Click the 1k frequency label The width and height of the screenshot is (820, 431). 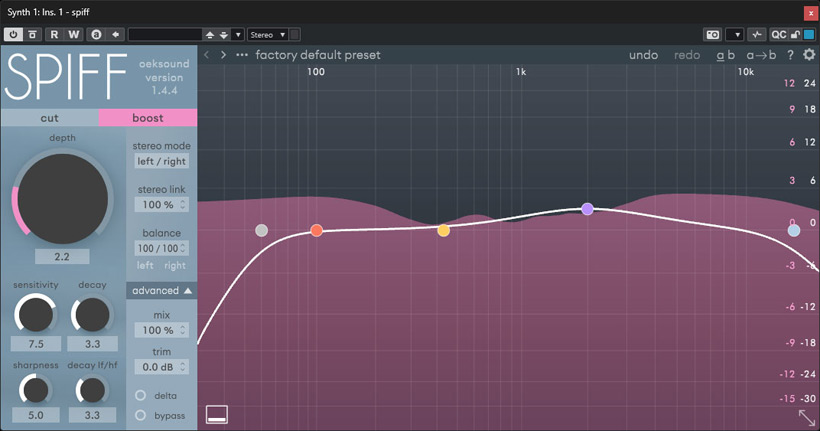tap(521, 72)
